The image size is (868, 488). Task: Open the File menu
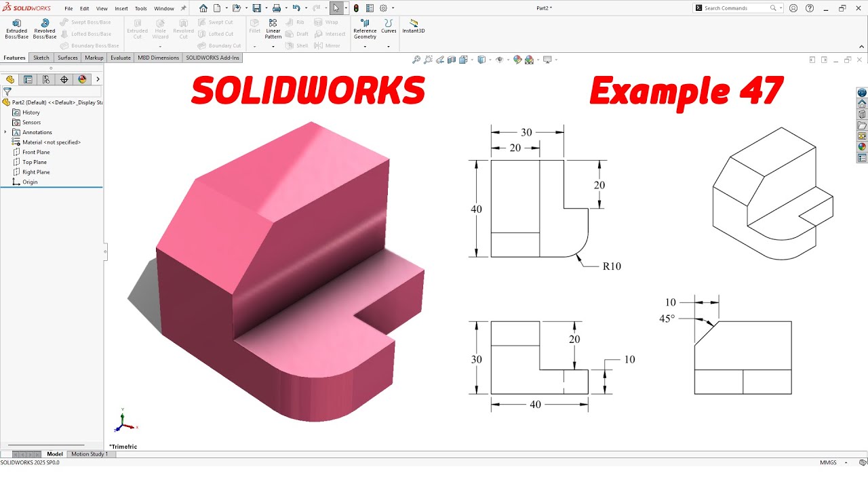(68, 9)
